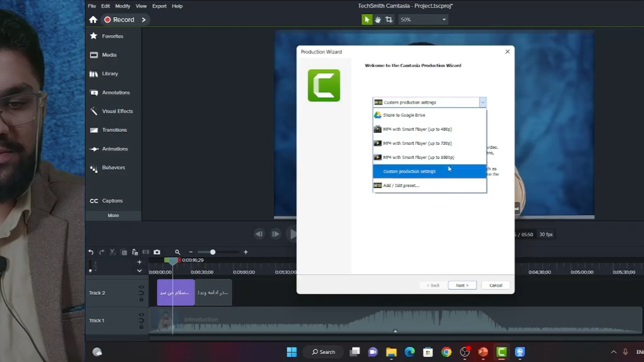The width and height of the screenshot is (644, 362).
Task: Open the Visual Effects panel
Action: tap(117, 111)
